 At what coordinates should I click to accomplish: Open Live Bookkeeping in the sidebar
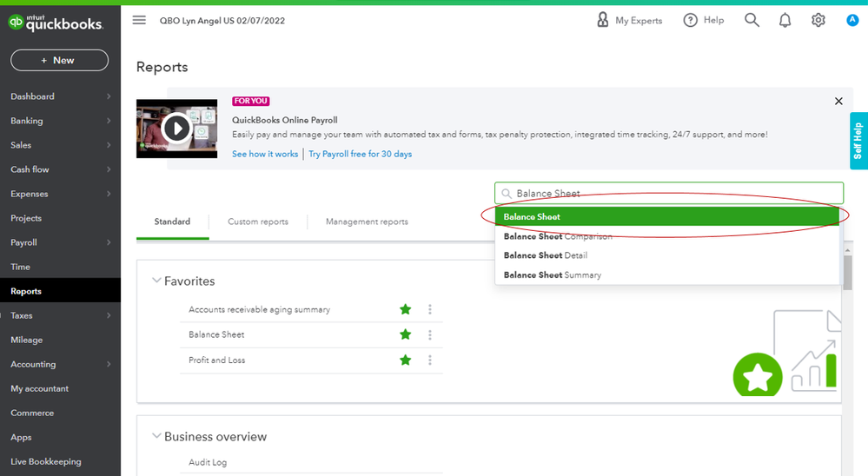click(x=45, y=461)
